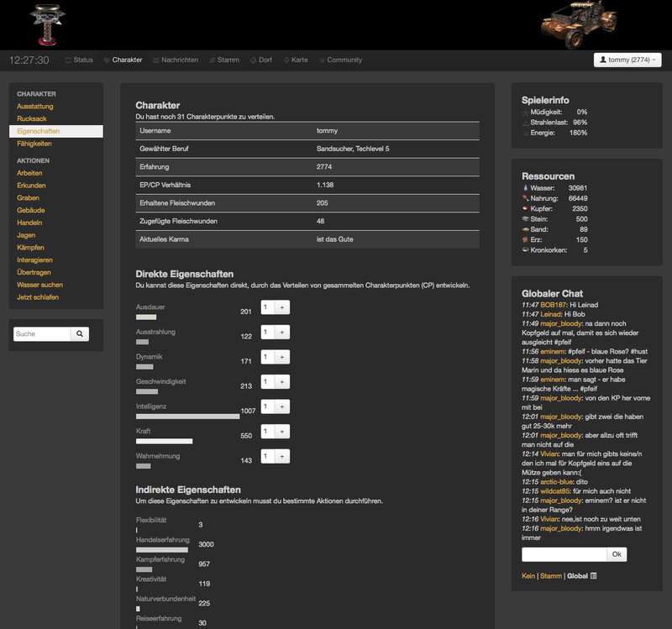Open the Fähigkeiten sidebar link
This screenshot has width=672, height=629.
[x=34, y=143]
